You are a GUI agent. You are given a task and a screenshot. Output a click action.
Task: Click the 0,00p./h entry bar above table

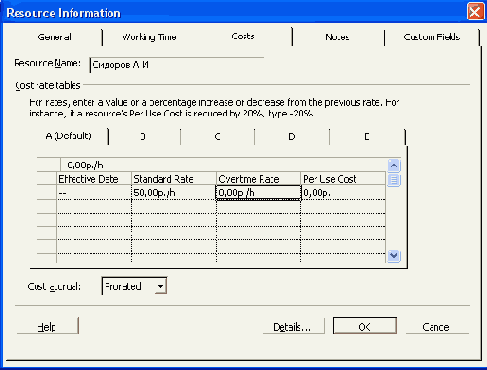[x=223, y=165]
